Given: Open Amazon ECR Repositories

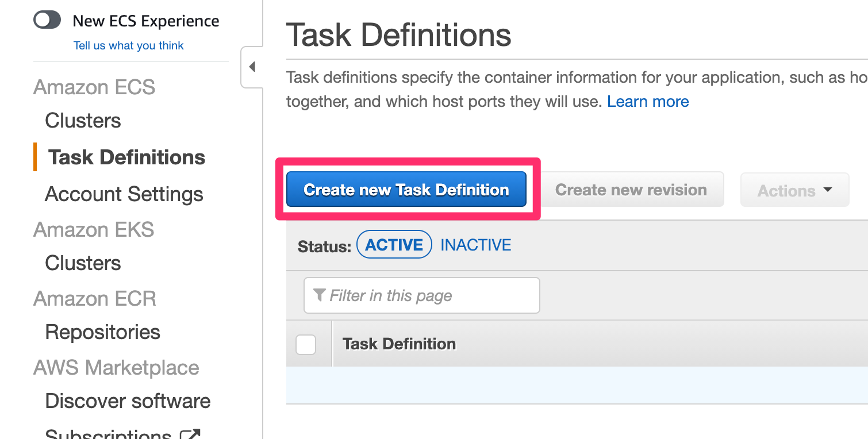Looking at the screenshot, I should 102,332.
